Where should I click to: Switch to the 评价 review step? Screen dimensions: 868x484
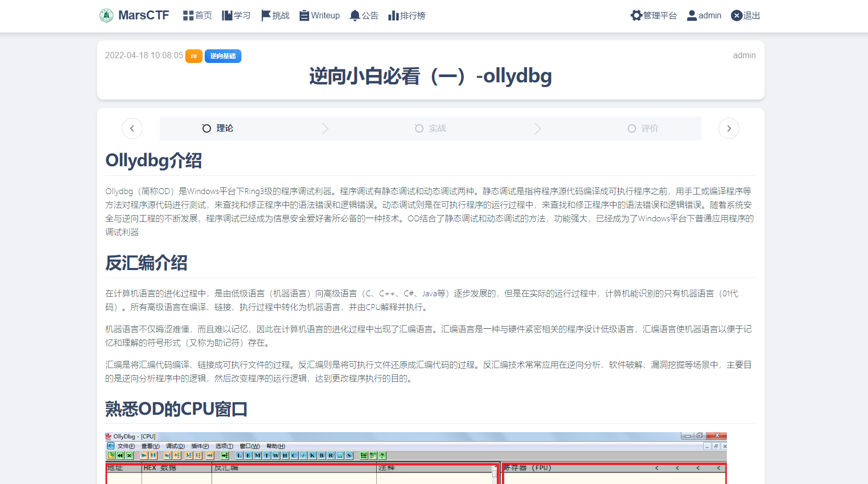(x=643, y=128)
